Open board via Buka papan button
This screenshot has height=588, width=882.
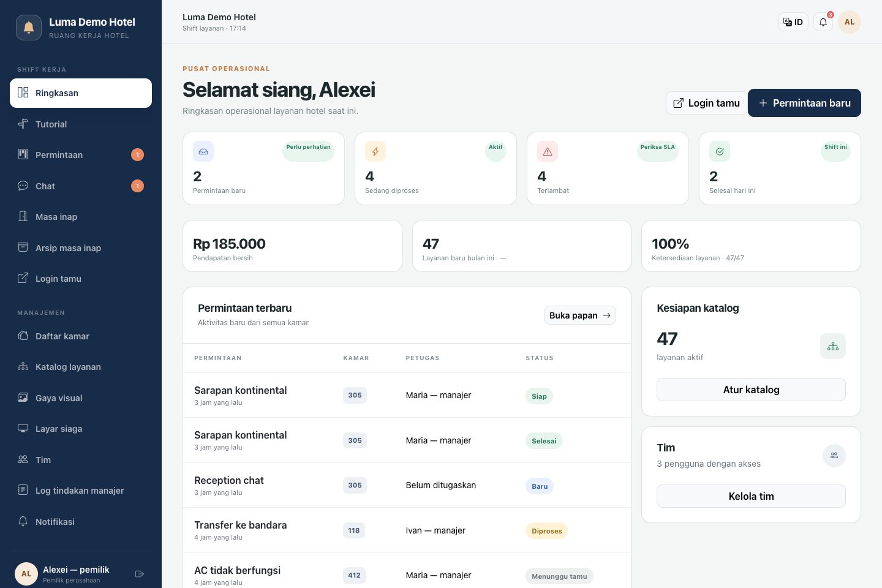580,315
